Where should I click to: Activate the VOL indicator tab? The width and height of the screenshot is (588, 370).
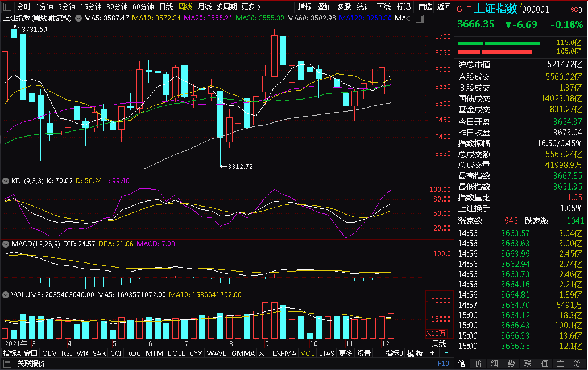point(308,353)
